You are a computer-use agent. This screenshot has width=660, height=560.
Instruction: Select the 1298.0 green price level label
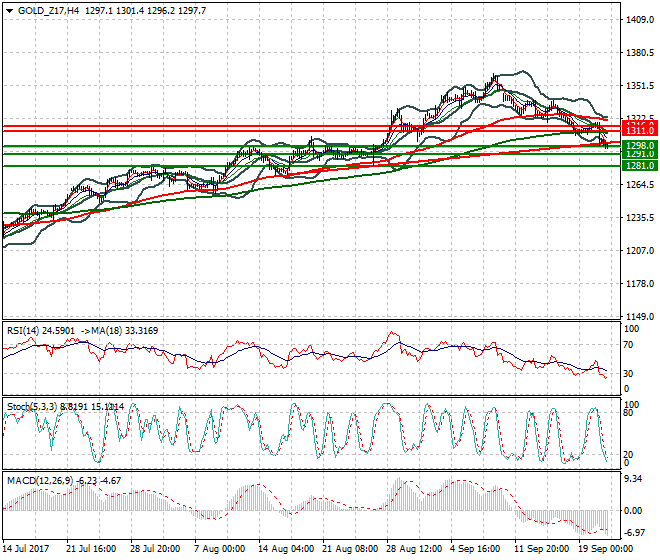coord(640,146)
